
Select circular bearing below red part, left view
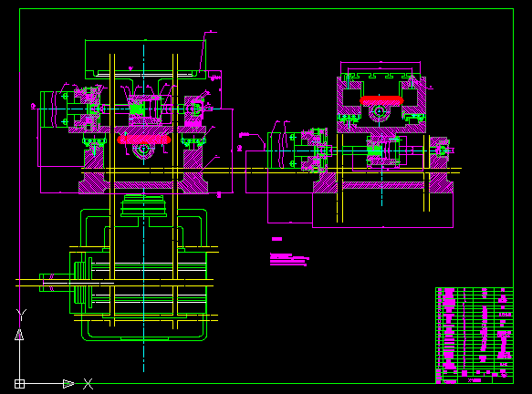click(x=143, y=149)
